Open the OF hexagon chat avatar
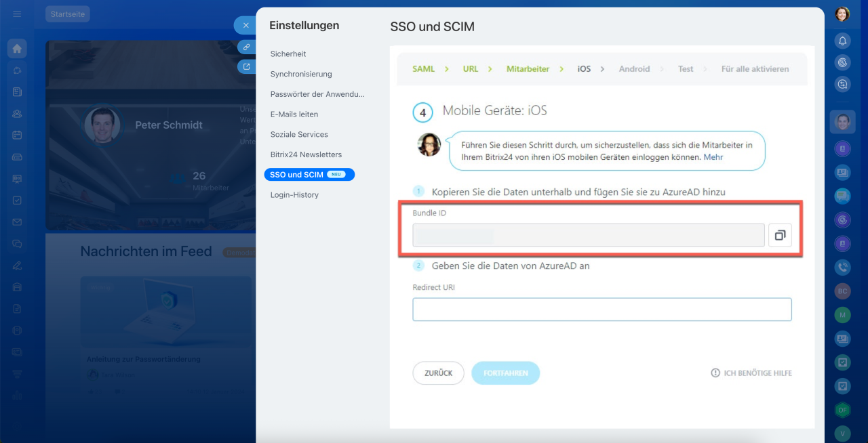The width and height of the screenshot is (868, 443). point(842,409)
